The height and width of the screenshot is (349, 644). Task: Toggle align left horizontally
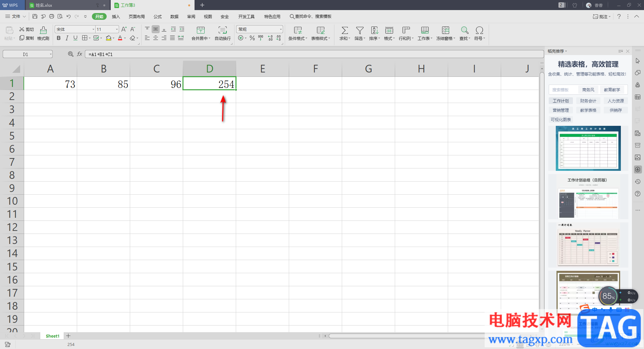click(147, 38)
